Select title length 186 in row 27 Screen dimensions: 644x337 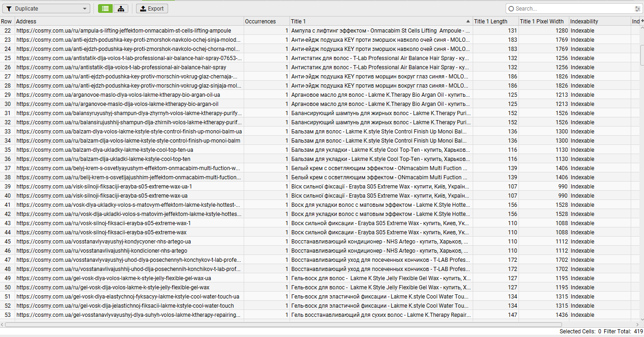(496, 77)
